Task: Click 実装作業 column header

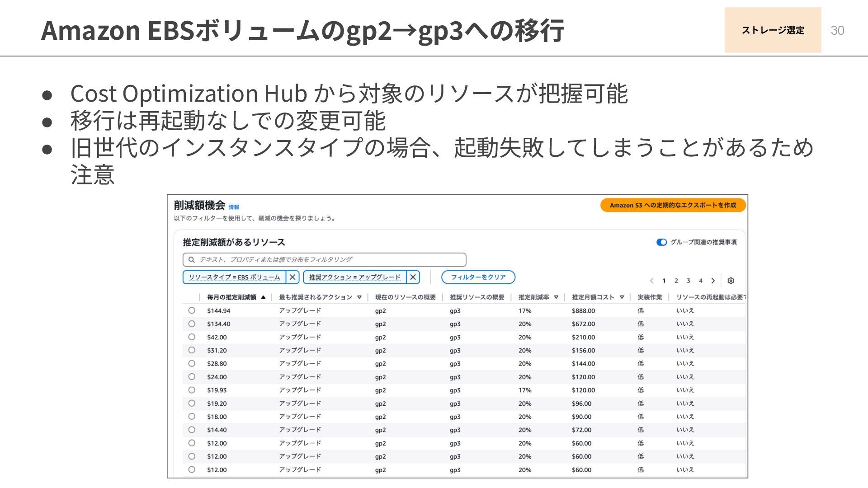Action: coord(650,297)
